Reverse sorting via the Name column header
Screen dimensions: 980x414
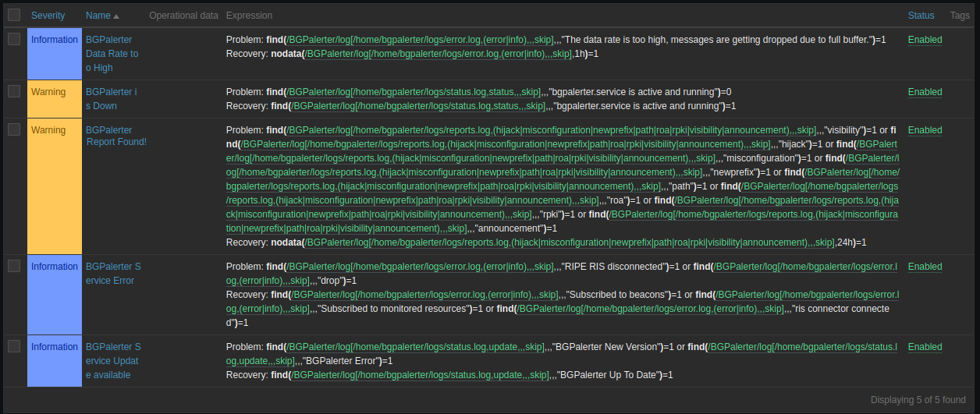102,16
